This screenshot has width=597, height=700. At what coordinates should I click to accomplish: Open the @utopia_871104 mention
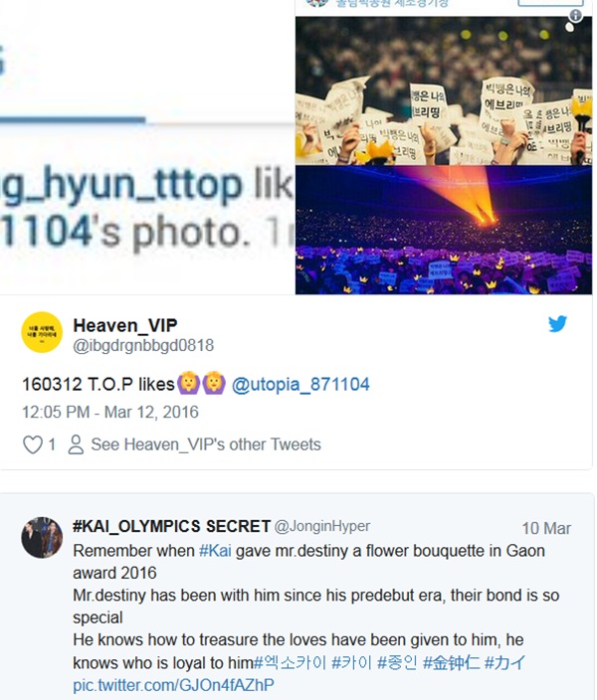(300, 385)
